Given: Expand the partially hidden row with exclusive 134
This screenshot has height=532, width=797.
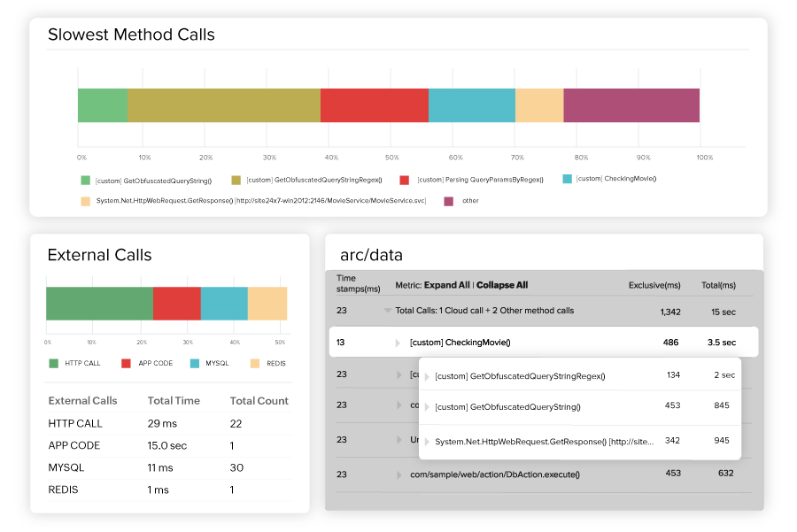Looking at the screenshot, I should pyautogui.click(x=399, y=375).
